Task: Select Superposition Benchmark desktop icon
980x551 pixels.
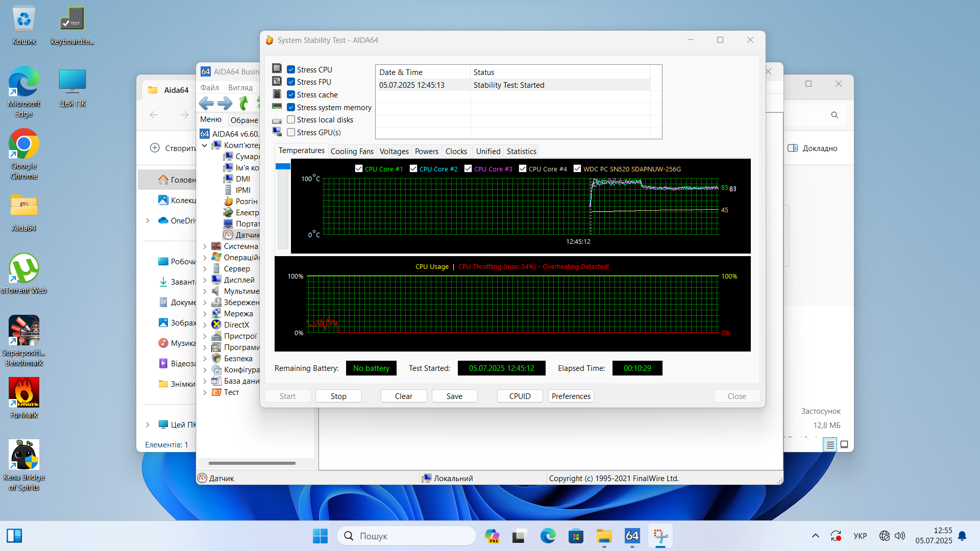Action: pos(24,331)
